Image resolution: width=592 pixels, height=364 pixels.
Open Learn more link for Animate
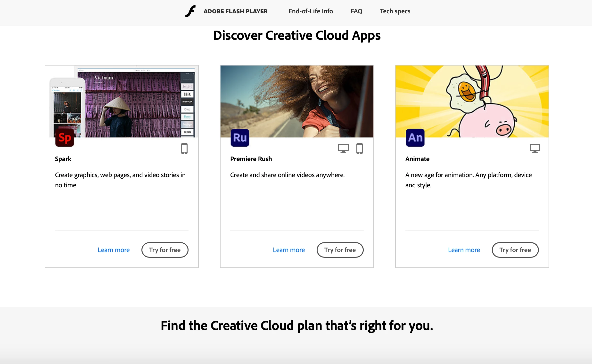(x=464, y=250)
